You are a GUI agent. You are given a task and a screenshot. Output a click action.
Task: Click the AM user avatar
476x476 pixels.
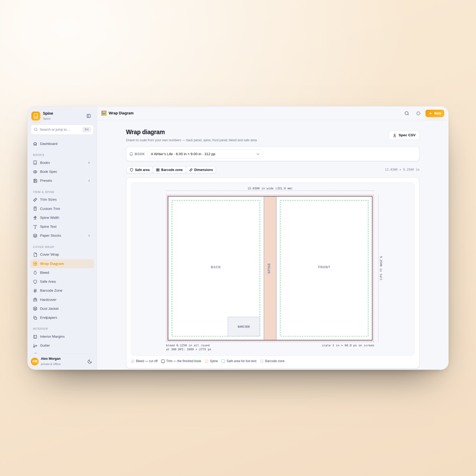pyautogui.click(x=35, y=361)
